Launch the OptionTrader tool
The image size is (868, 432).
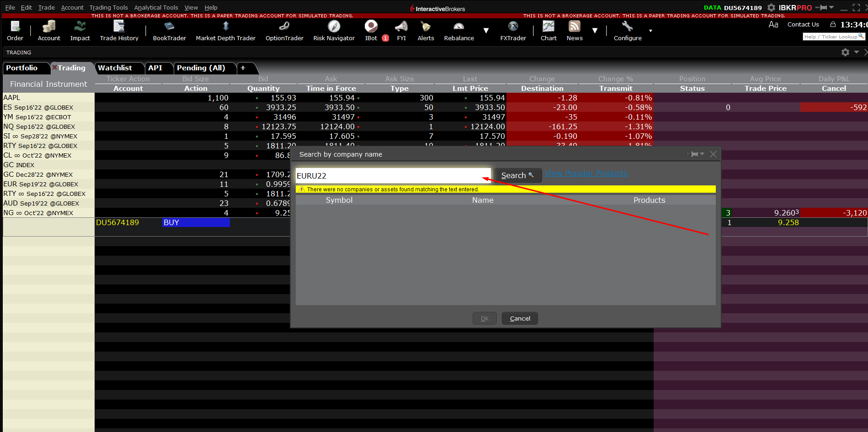pyautogui.click(x=284, y=31)
